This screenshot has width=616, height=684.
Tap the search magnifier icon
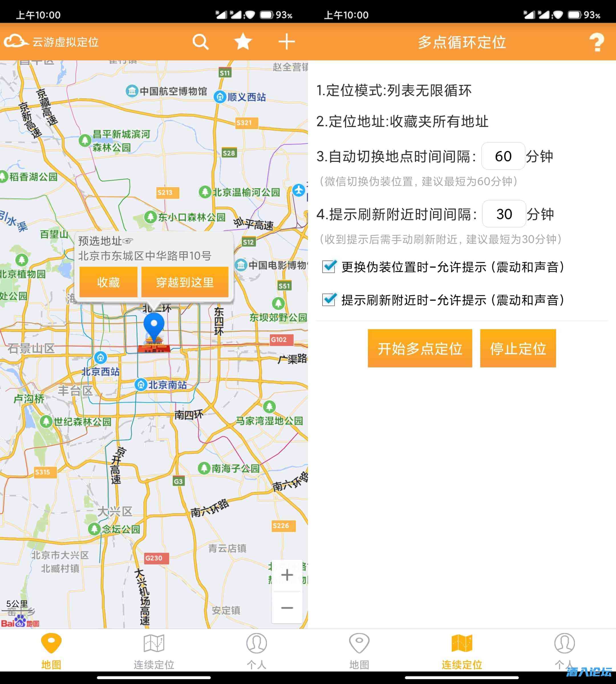point(200,42)
